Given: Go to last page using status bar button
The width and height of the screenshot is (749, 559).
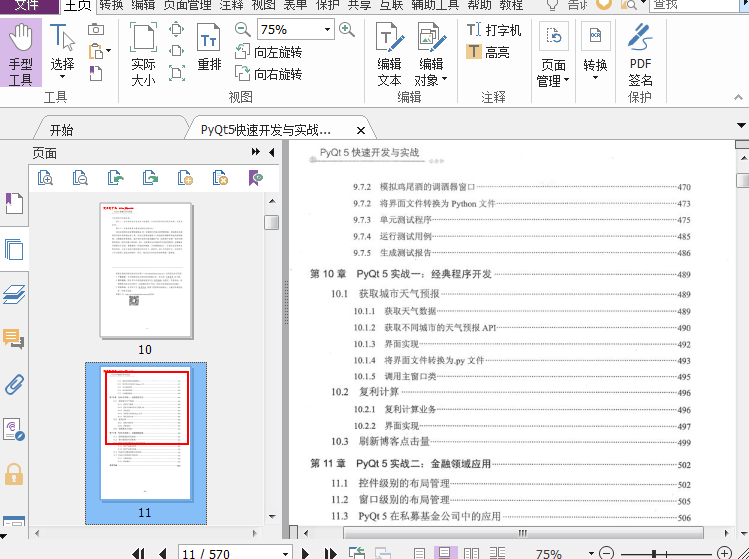Looking at the screenshot, I should pyautogui.click(x=330, y=553).
